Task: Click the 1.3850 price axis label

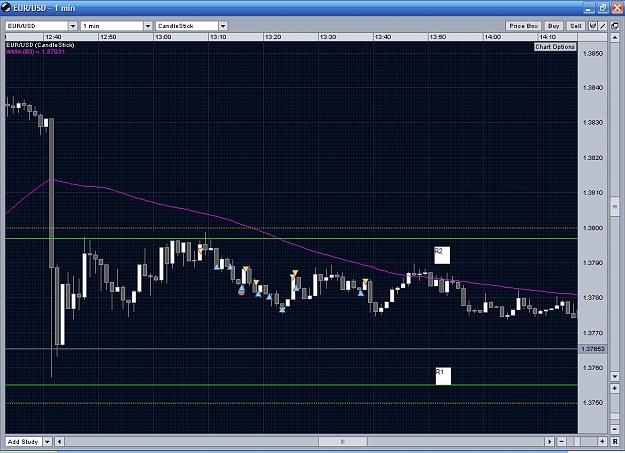Action: [x=593, y=53]
